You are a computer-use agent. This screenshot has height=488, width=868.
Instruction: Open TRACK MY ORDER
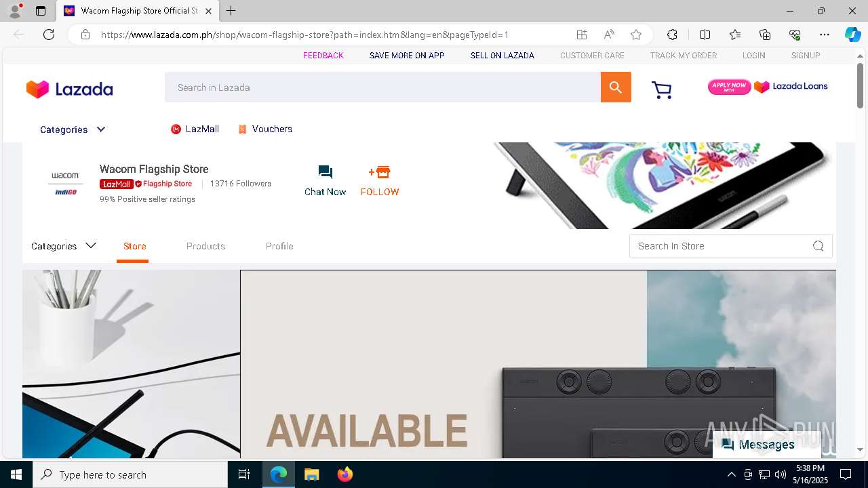(x=684, y=56)
